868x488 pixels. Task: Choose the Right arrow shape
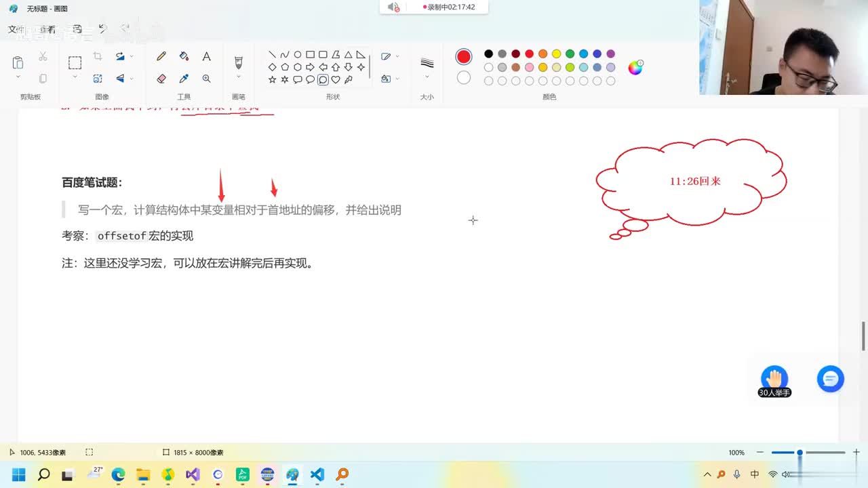coord(310,67)
